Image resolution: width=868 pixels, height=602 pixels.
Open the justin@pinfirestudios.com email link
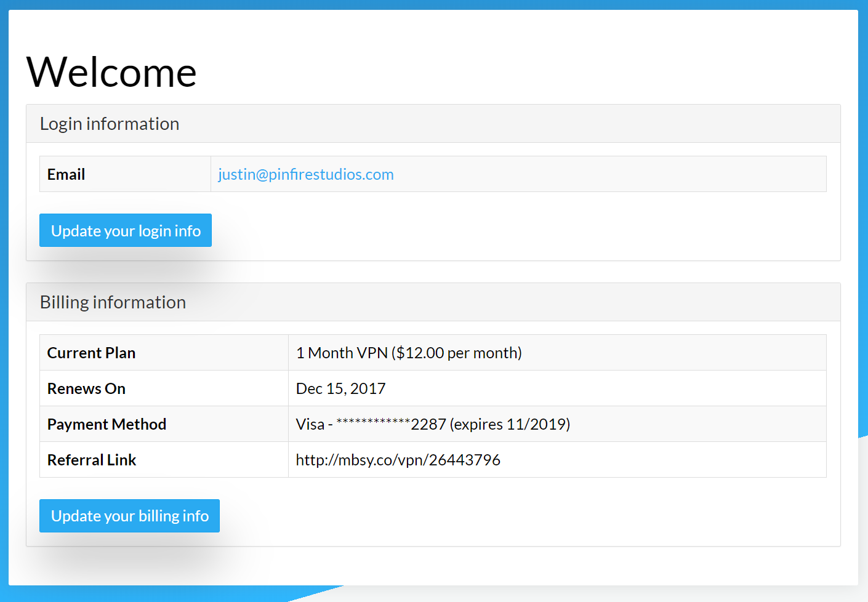(x=305, y=175)
